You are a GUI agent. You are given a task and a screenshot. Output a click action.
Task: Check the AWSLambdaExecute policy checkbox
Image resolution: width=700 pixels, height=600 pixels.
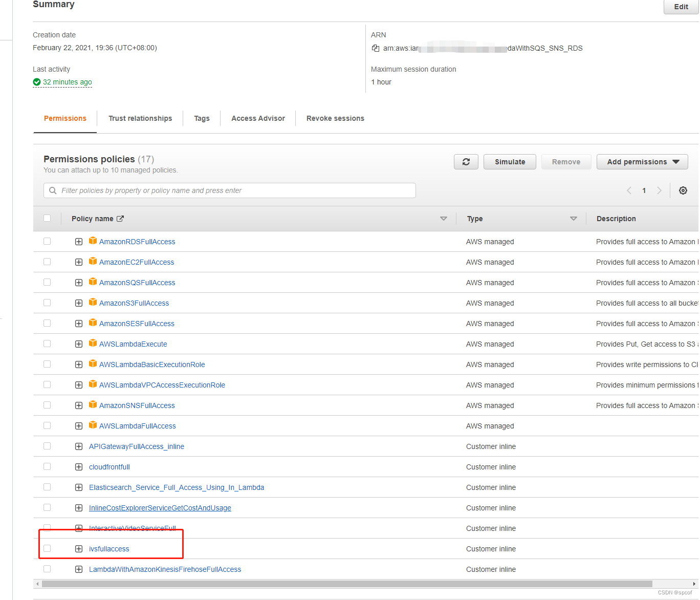(47, 344)
